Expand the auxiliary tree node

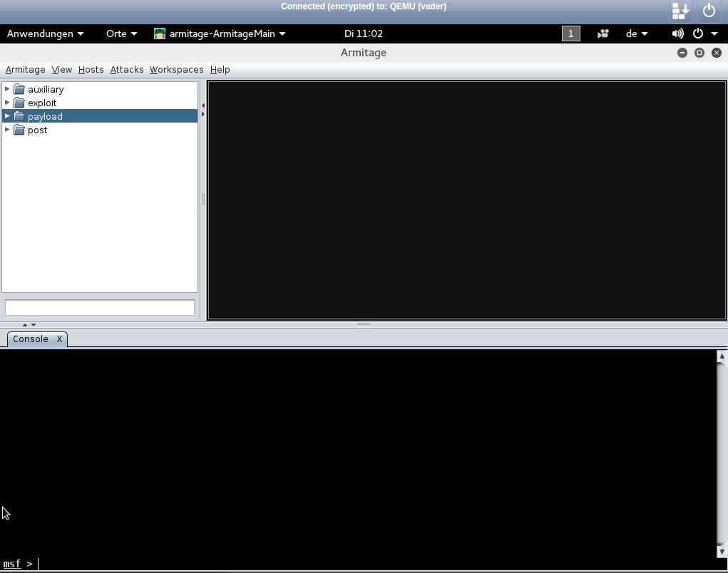pyautogui.click(x=7, y=89)
